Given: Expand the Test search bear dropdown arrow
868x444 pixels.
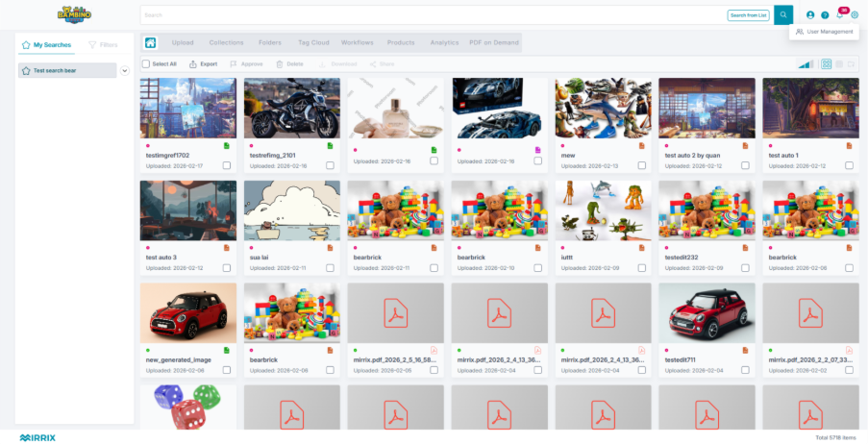Looking at the screenshot, I should pos(125,70).
